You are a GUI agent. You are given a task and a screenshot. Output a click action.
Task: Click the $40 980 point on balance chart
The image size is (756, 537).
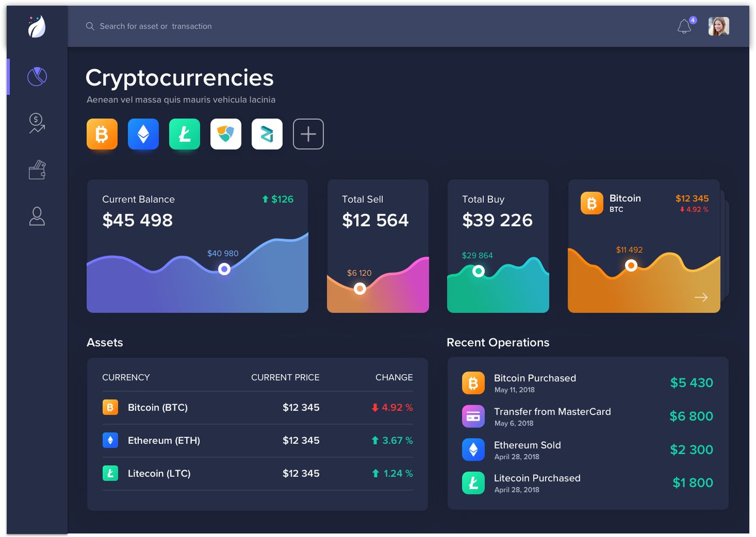tap(224, 269)
